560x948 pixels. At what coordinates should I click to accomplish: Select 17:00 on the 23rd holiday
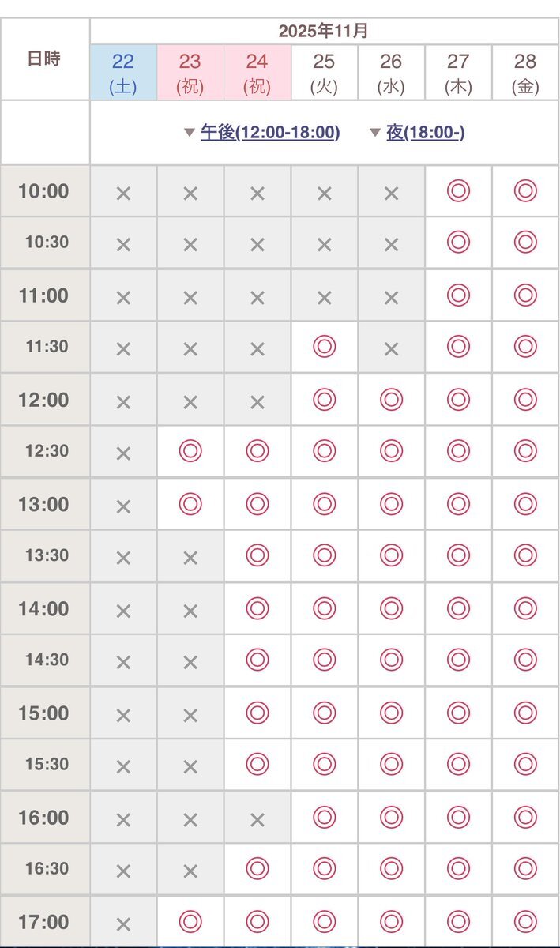click(190, 921)
